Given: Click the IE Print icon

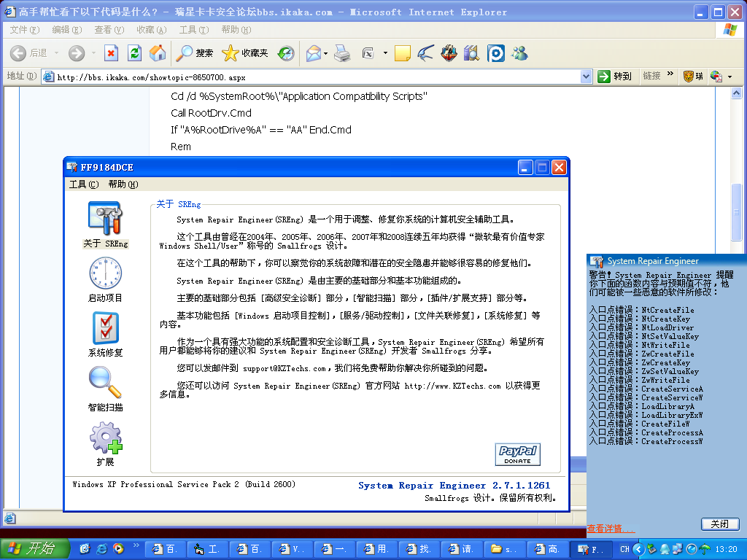Looking at the screenshot, I should tap(342, 52).
